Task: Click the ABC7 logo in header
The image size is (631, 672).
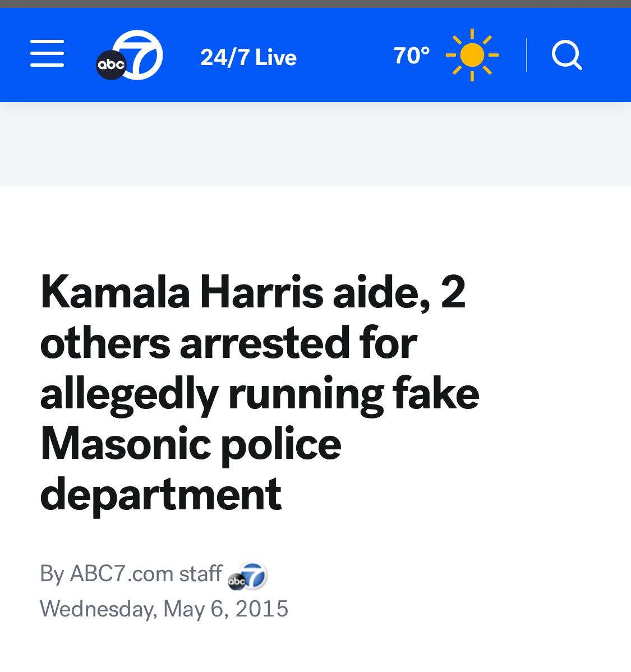Action: click(x=130, y=55)
